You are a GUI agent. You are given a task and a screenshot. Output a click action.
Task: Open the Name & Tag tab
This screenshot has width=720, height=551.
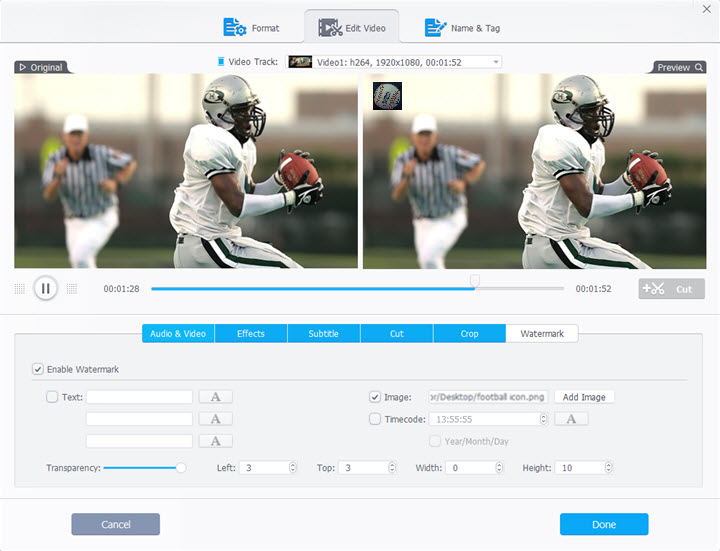462,28
